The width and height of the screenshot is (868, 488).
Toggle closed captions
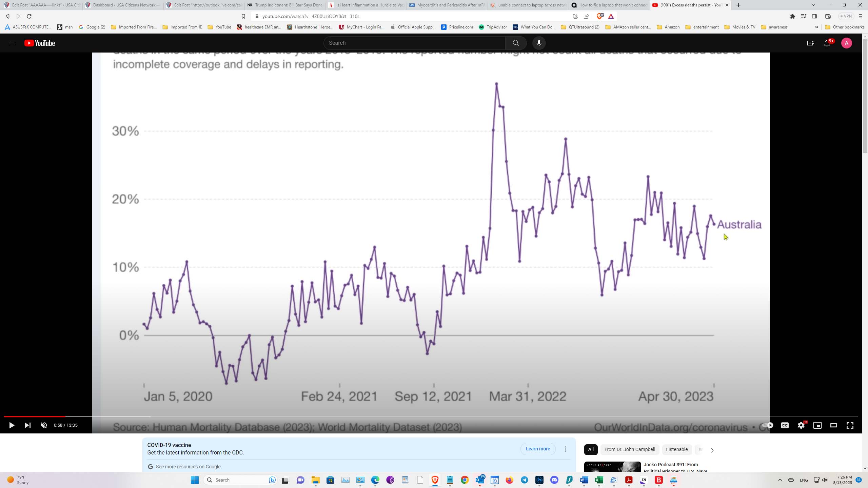coord(785,425)
